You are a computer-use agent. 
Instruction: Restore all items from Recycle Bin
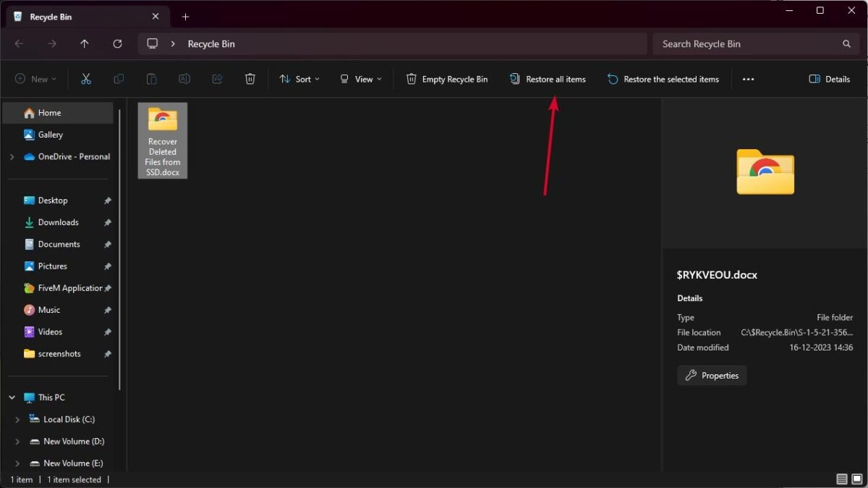pos(548,79)
